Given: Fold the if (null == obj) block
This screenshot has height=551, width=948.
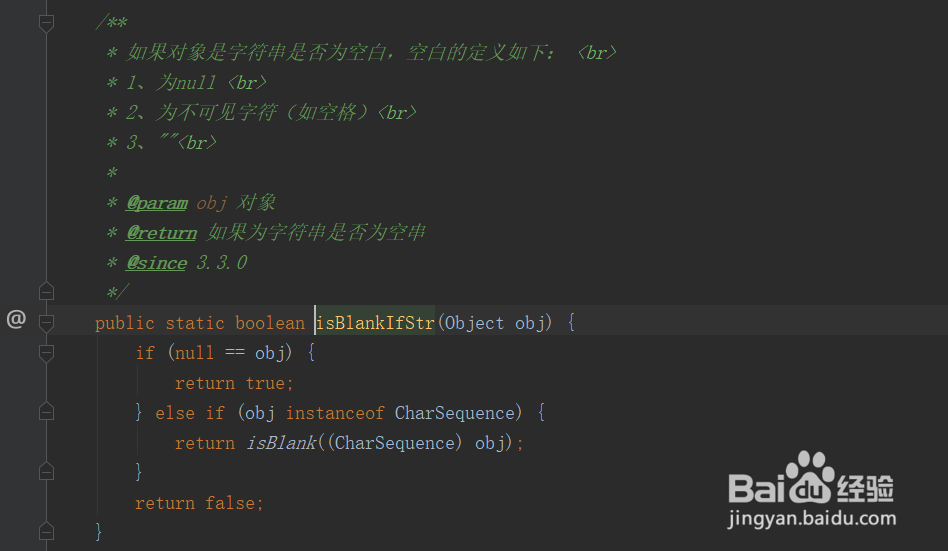Looking at the screenshot, I should 46,352.
